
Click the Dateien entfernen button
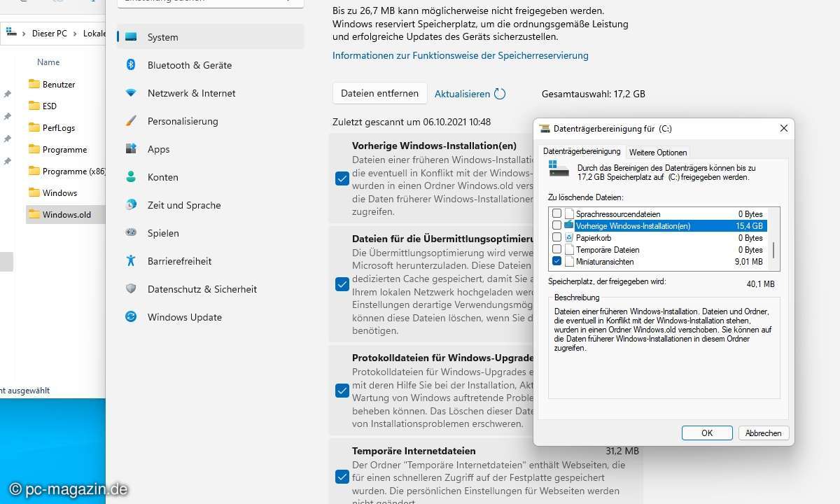pyautogui.click(x=379, y=93)
